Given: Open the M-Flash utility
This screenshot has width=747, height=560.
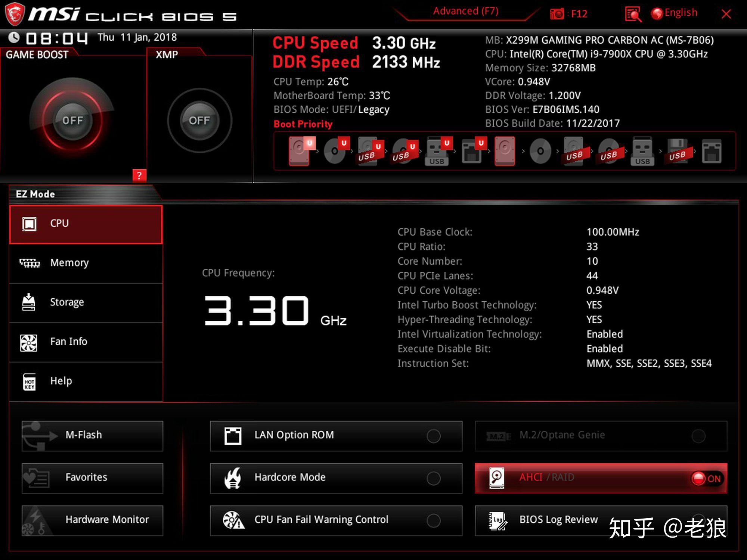Looking at the screenshot, I should (x=92, y=436).
